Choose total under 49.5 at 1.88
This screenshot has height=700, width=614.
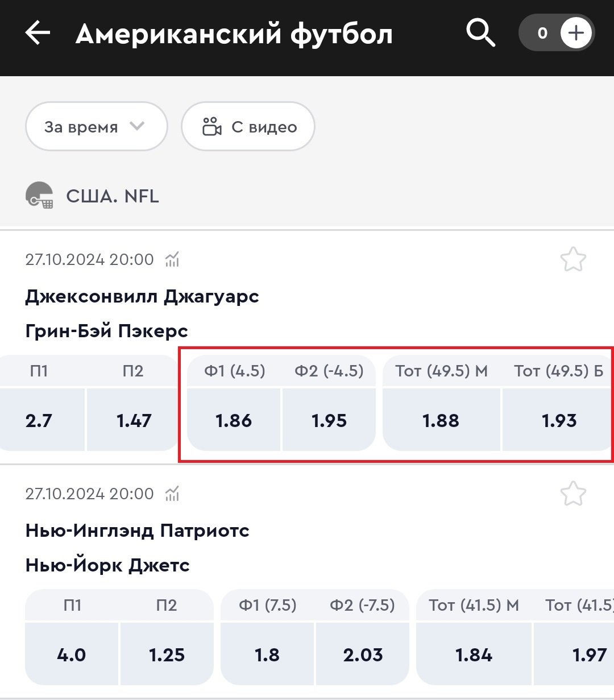click(x=441, y=421)
